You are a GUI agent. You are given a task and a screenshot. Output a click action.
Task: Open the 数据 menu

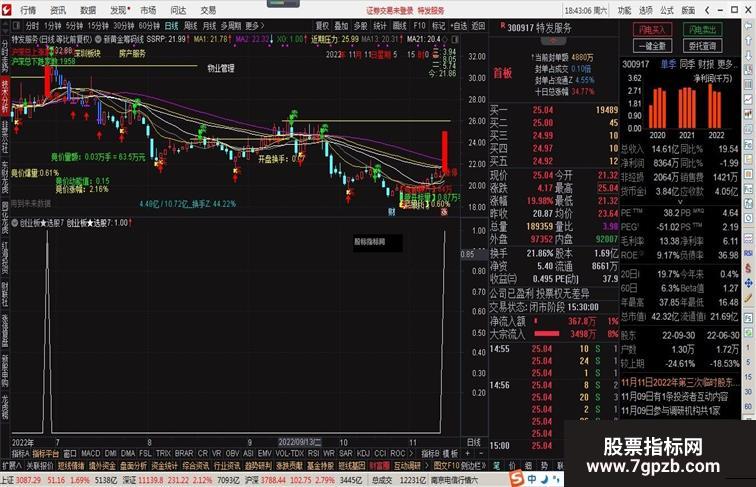click(x=88, y=10)
